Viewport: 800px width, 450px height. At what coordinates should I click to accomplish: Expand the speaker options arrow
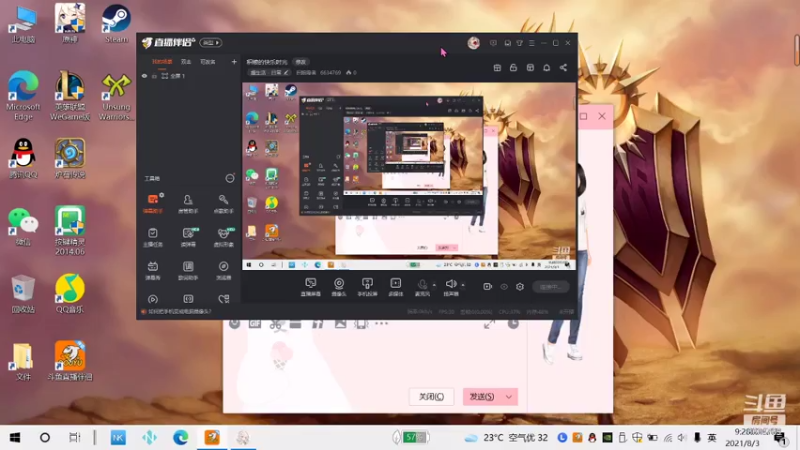pos(463,285)
